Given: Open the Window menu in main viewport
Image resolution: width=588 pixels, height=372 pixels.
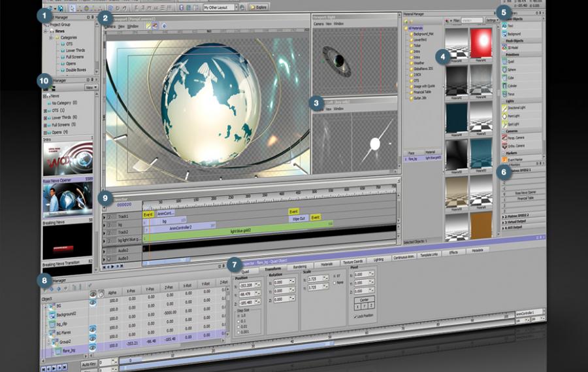Looking at the screenshot, I should (133, 26).
